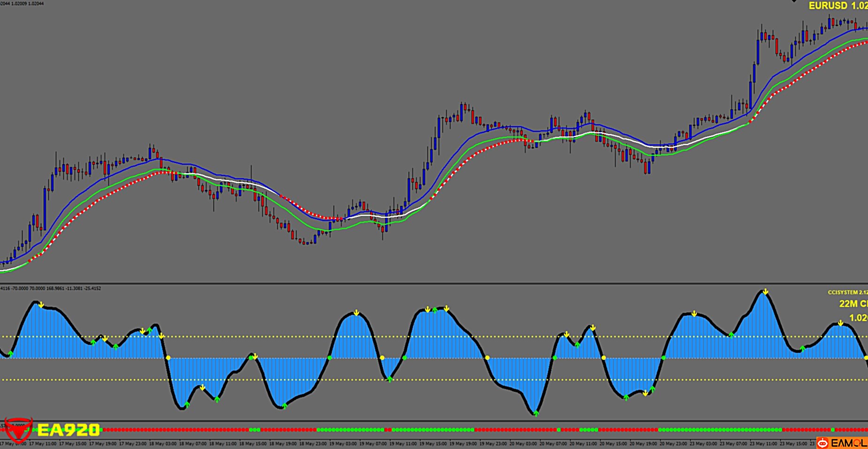Screen dimensions: 868x449
Task: Select the yellow down arrow at highest CCI peak
Action: point(765,292)
